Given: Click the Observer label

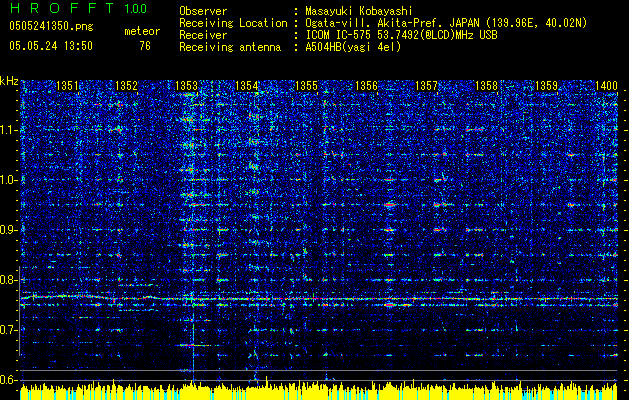Looking at the screenshot, I should (203, 11).
